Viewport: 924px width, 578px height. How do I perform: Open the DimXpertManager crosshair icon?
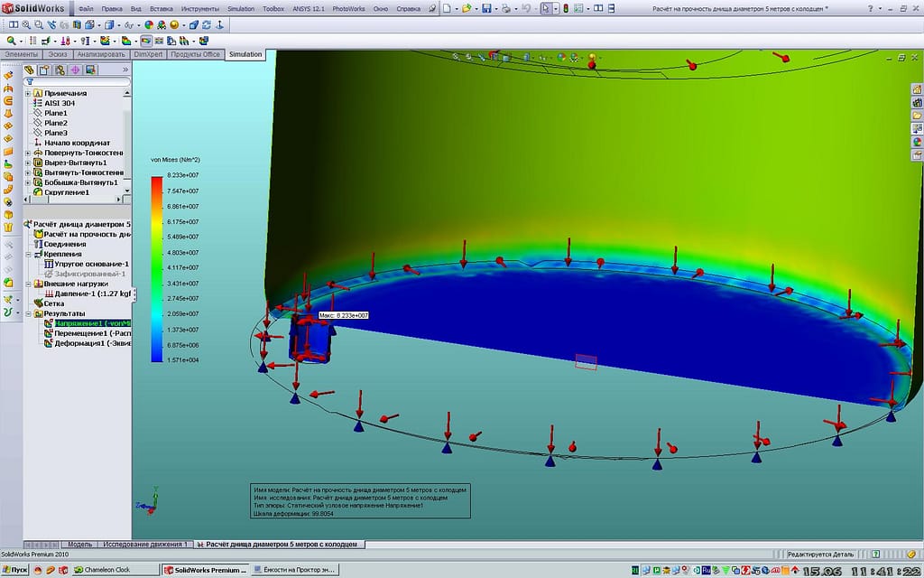tap(75, 70)
